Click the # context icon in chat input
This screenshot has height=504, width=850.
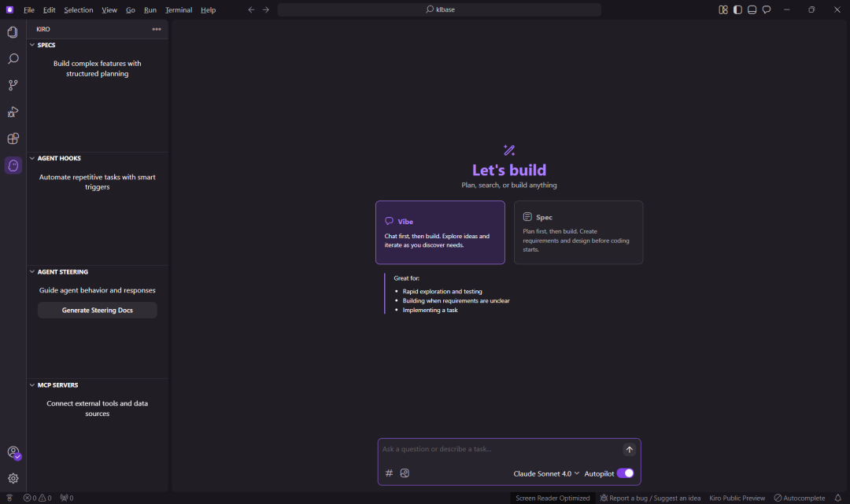click(x=389, y=473)
